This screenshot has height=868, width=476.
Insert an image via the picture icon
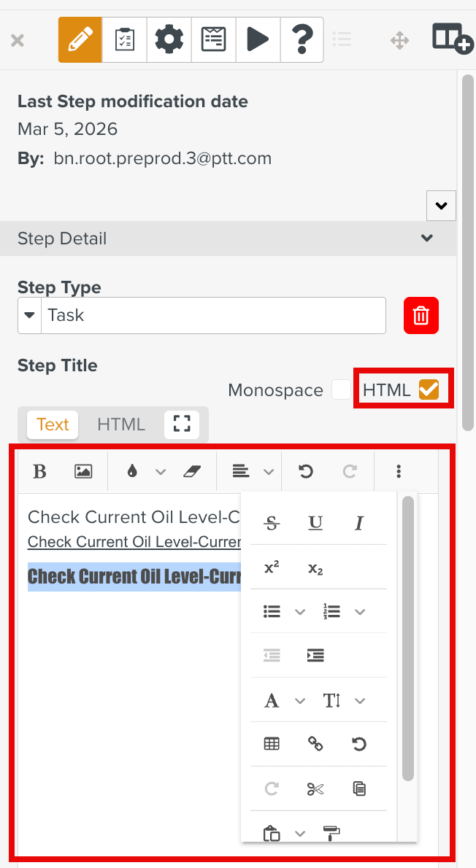click(x=83, y=472)
